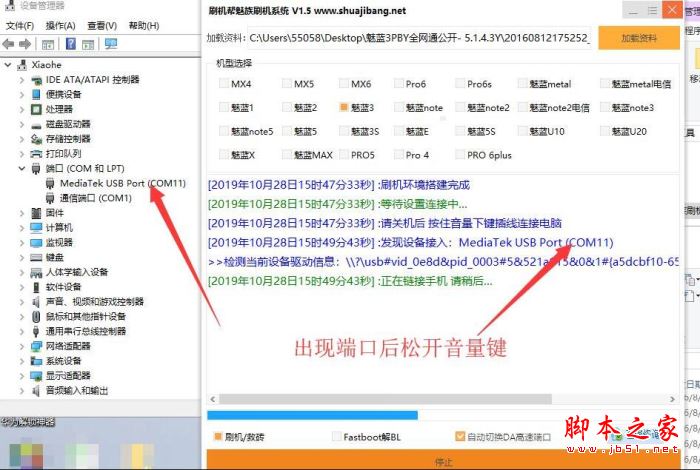Click the help question-mark toolbar icon

(71, 44)
